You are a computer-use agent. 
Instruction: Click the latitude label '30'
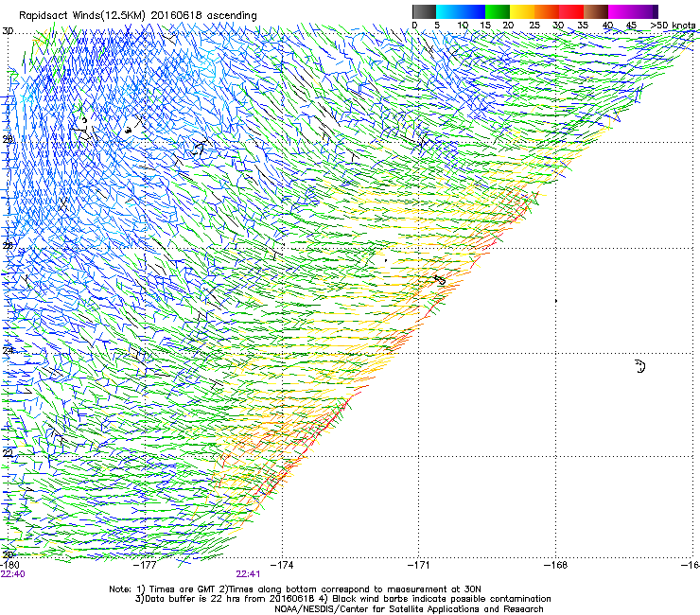[8, 32]
